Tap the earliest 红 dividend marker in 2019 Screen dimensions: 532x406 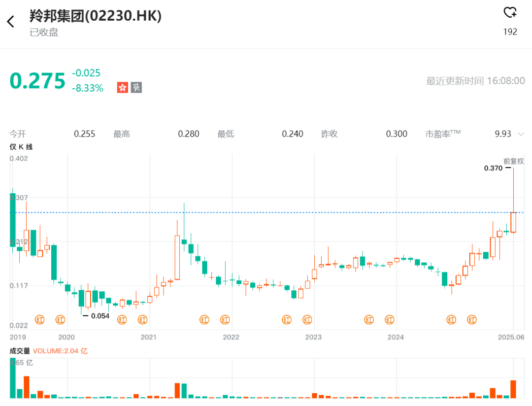(x=40, y=319)
